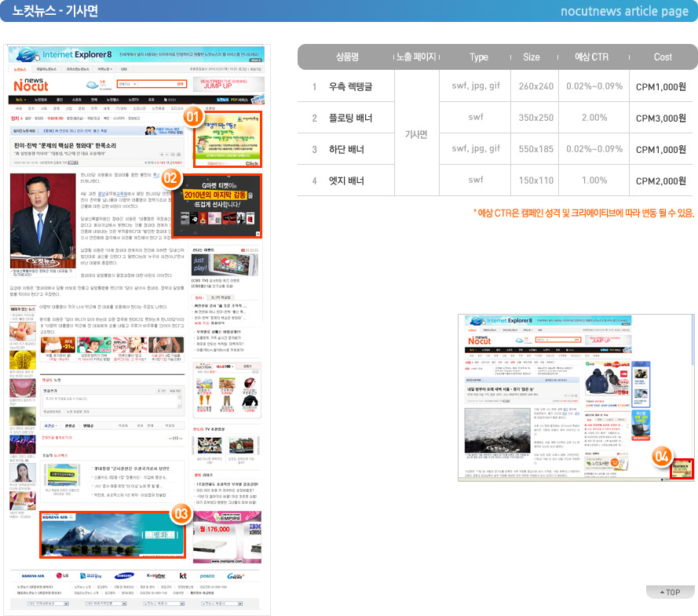Click the Korean Air sponsor logo in footer

(x=34, y=575)
